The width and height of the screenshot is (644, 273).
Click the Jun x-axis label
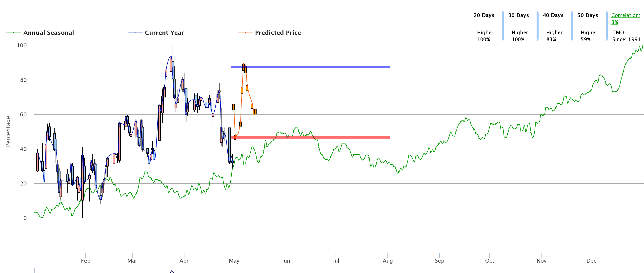[286, 261]
